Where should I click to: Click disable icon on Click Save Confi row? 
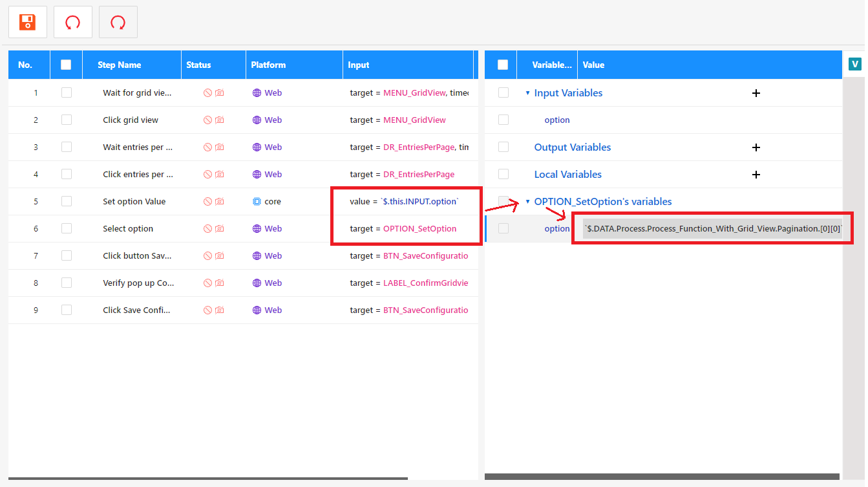click(x=207, y=310)
